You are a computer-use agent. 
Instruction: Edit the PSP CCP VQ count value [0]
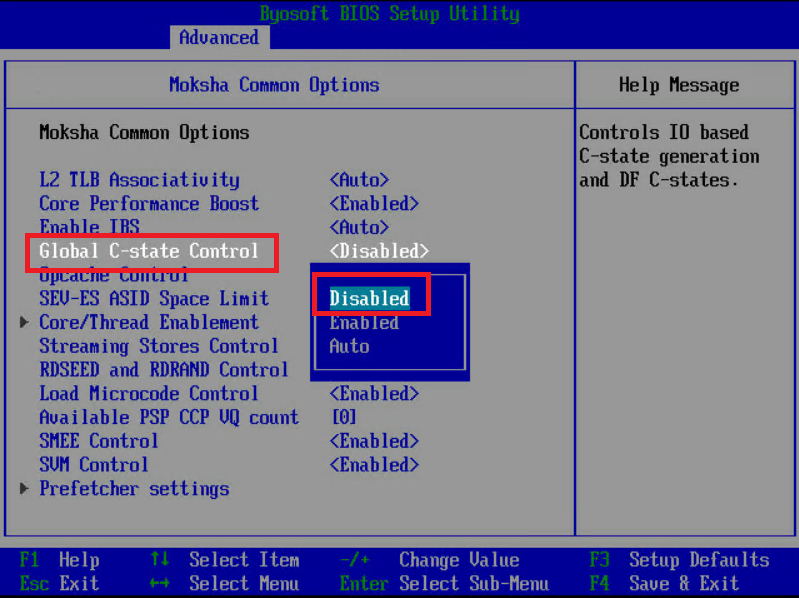[x=344, y=417]
